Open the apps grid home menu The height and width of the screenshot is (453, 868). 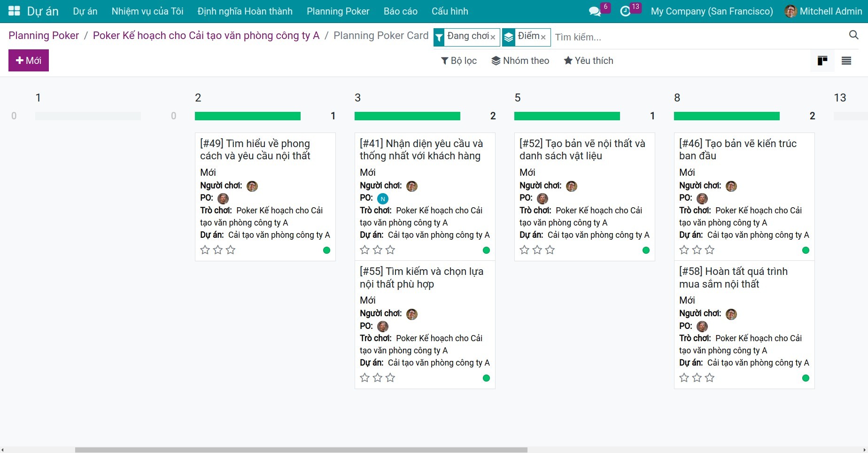tap(14, 11)
